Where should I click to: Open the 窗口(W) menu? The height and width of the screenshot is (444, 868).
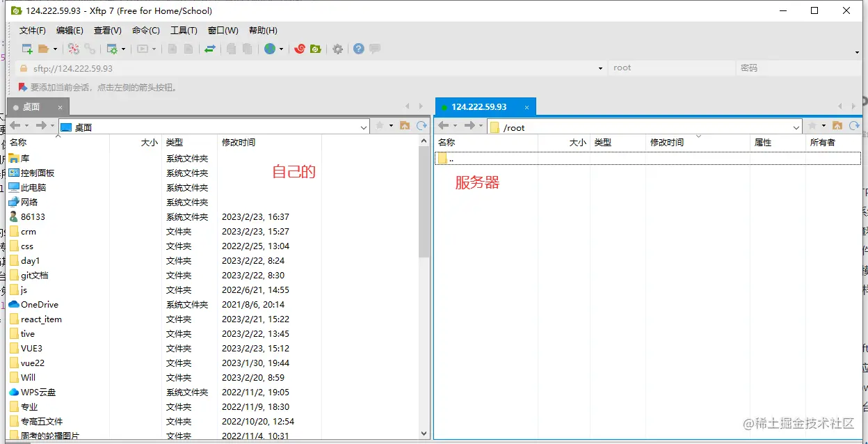223,31
